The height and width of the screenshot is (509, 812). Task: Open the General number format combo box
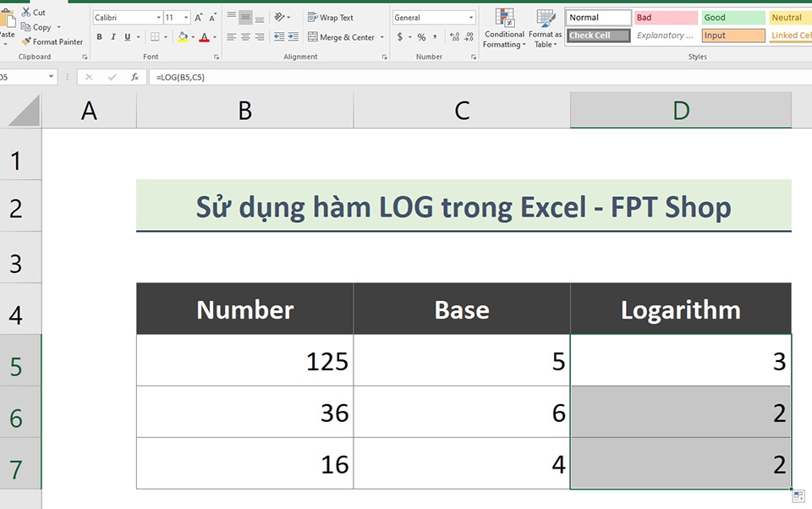pyautogui.click(x=433, y=18)
